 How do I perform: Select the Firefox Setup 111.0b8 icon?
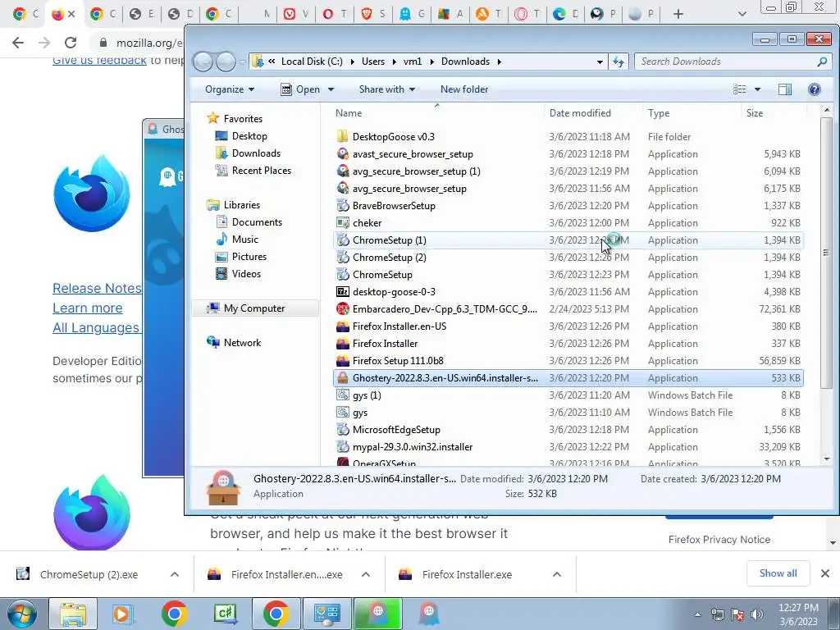[x=343, y=361]
